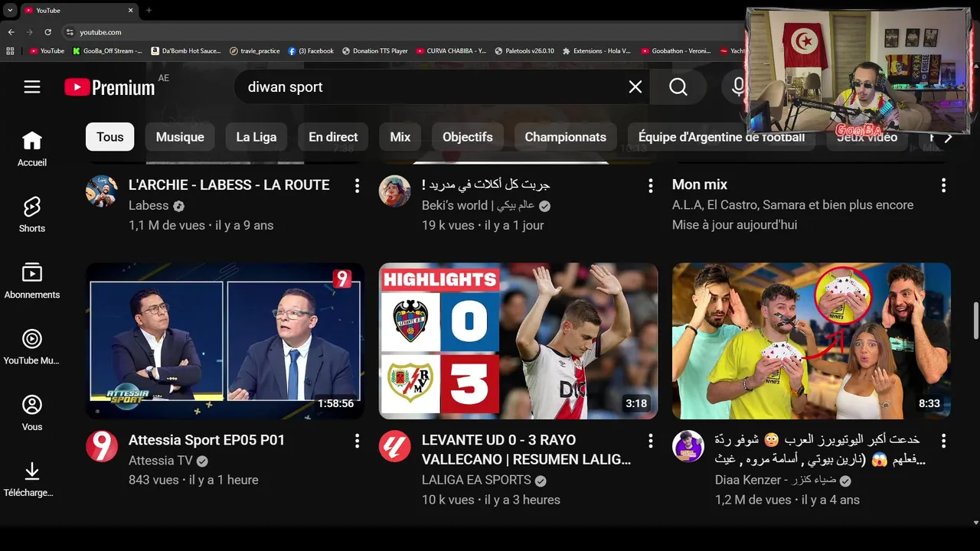
Task: Open options for Levante UD - Rayo video
Action: [650, 441]
